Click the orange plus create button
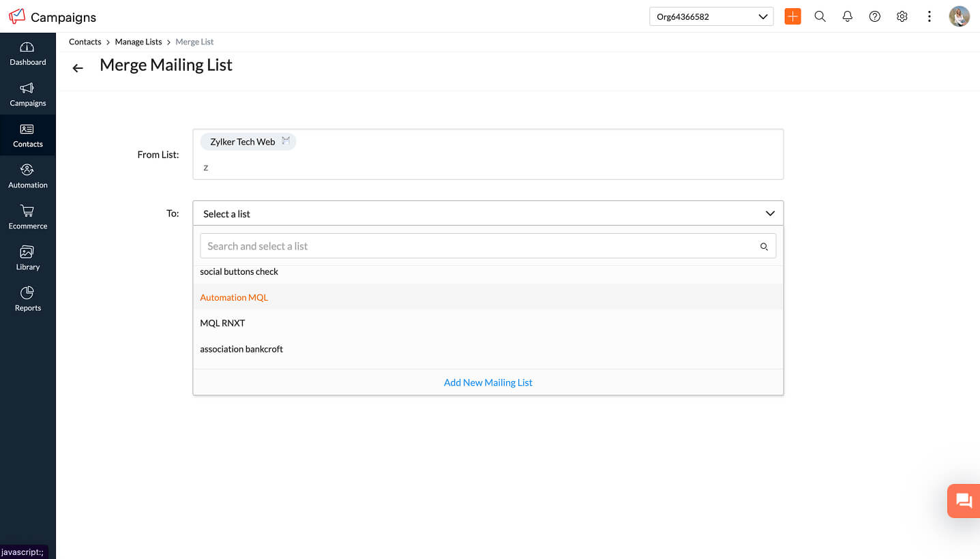980x559 pixels. tap(792, 16)
